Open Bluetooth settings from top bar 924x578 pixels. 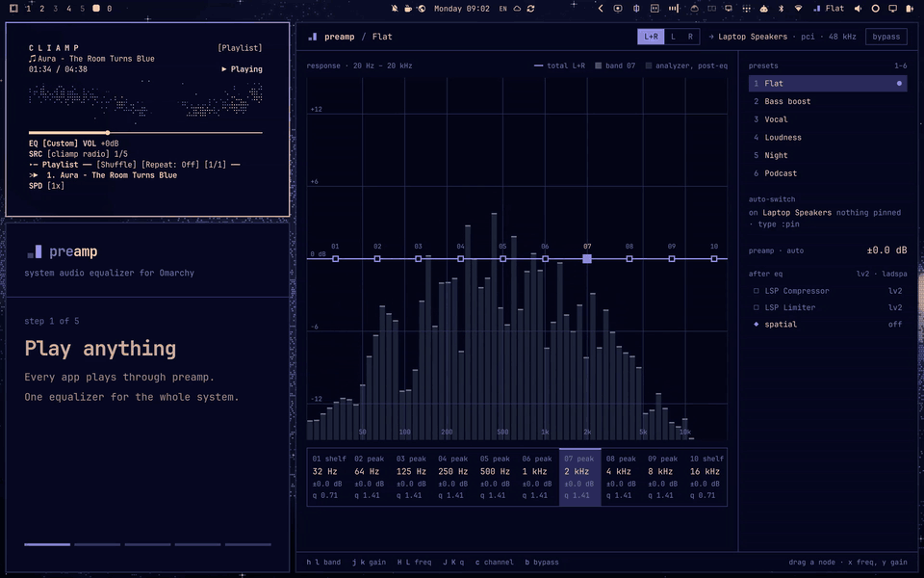click(782, 9)
